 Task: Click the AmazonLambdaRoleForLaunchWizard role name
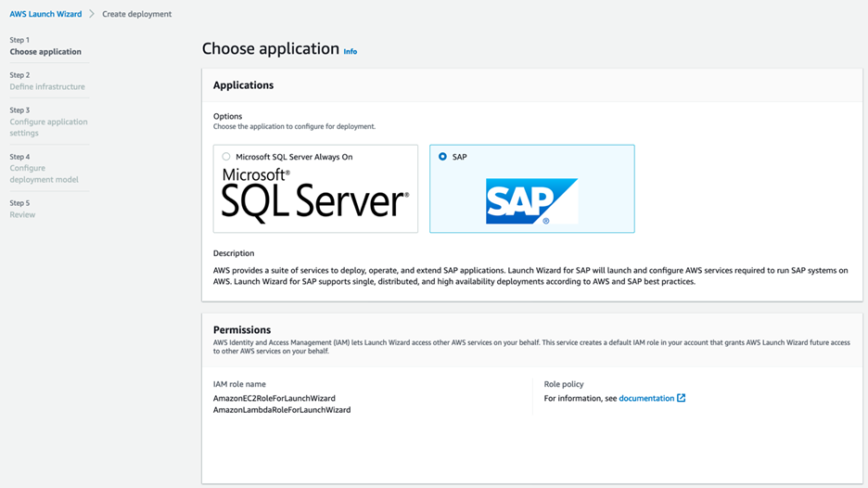click(x=282, y=409)
